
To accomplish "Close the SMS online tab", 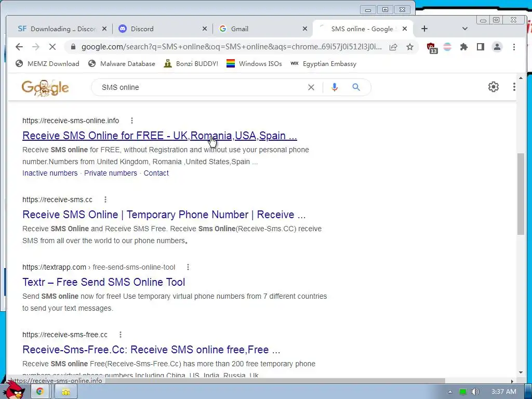I will point(404,29).
